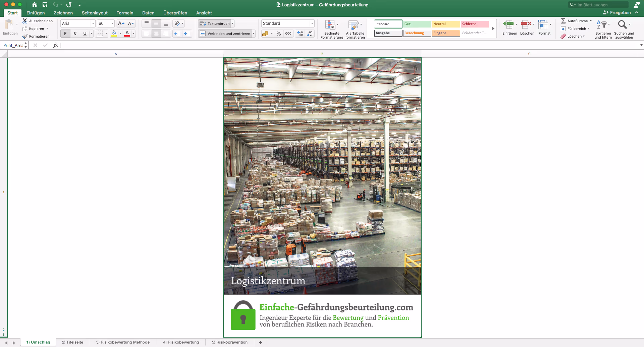644x347 pixels.
Task: Save the workbook with the disk icon
Action: 45,5
